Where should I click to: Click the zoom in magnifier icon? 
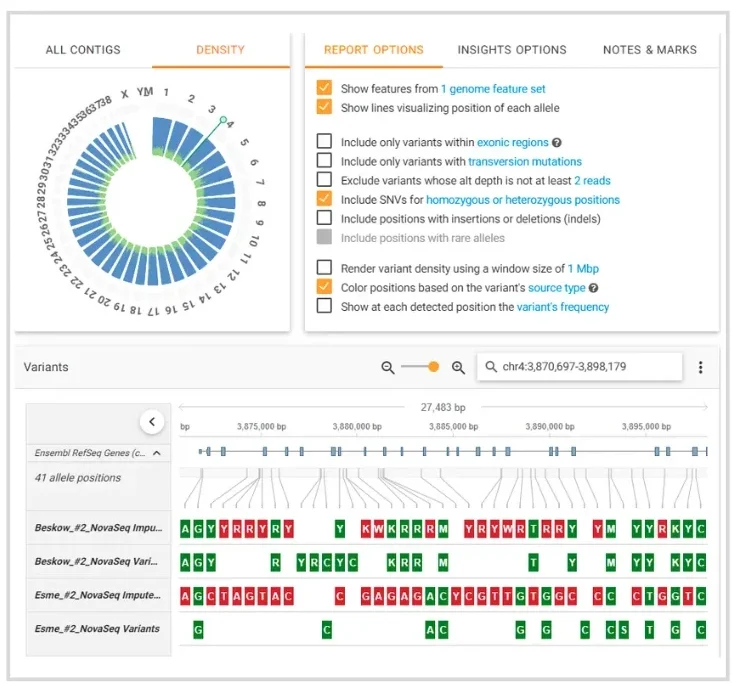coord(458,368)
